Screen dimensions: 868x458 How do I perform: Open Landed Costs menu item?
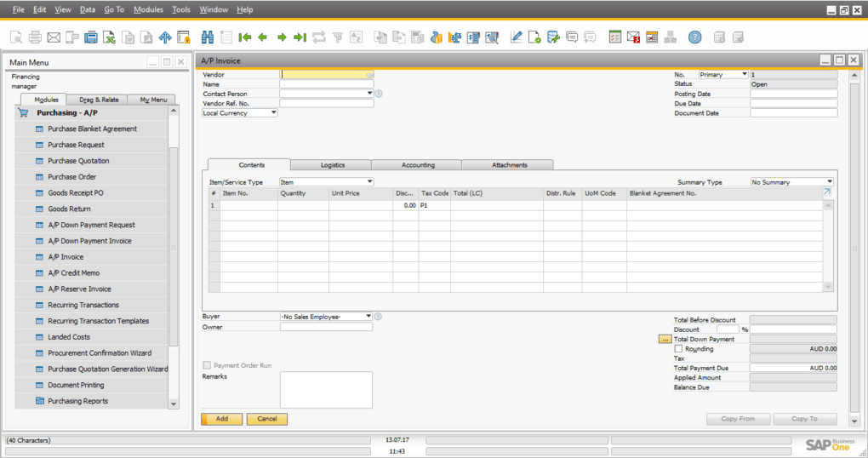tap(69, 337)
